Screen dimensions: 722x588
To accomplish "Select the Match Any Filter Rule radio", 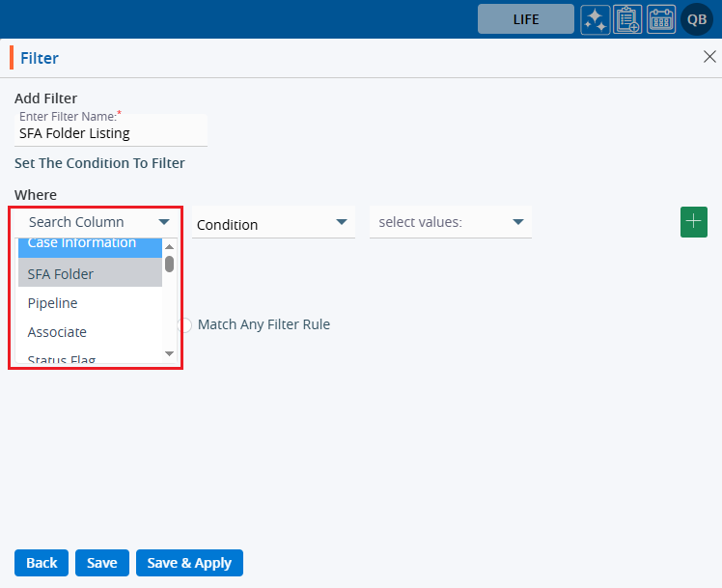I will point(185,325).
